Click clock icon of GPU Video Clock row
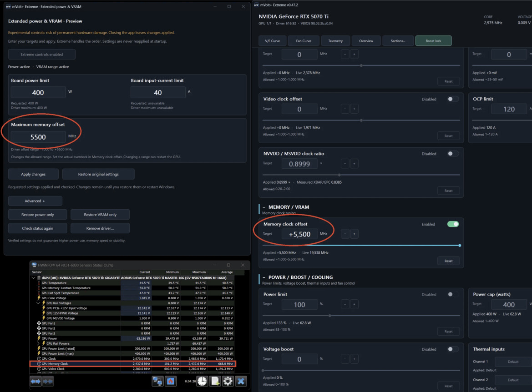 (x=39, y=369)
